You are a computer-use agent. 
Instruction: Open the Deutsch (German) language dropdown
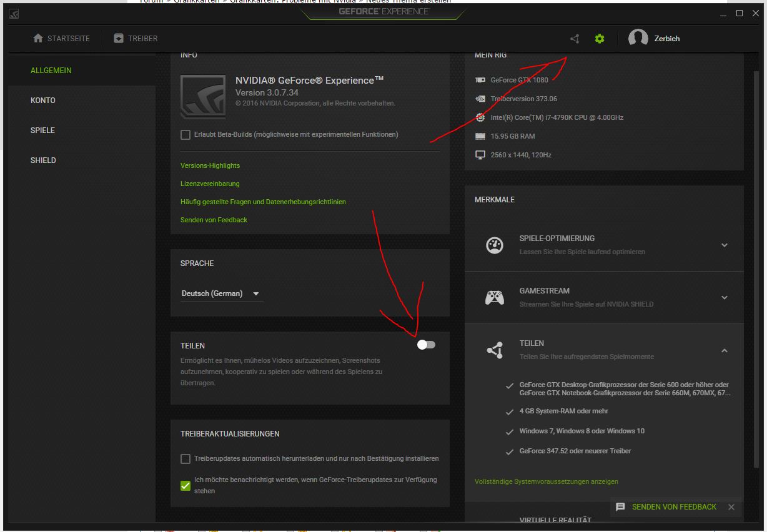[x=221, y=293]
